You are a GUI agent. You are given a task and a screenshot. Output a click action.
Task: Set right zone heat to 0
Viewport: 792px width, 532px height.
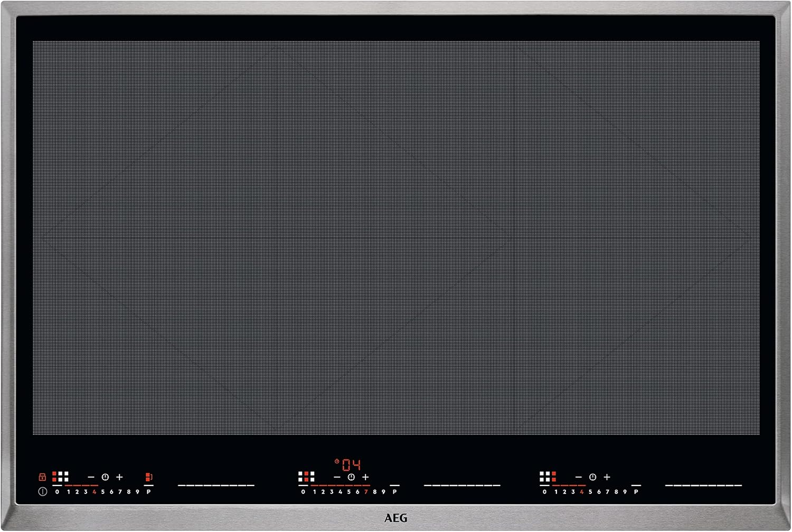(544, 492)
